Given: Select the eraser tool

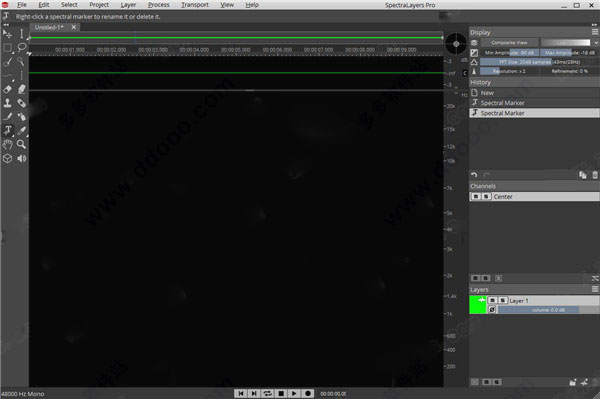Looking at the screenshot, I should pyautogui.click(x=7, y=89).
